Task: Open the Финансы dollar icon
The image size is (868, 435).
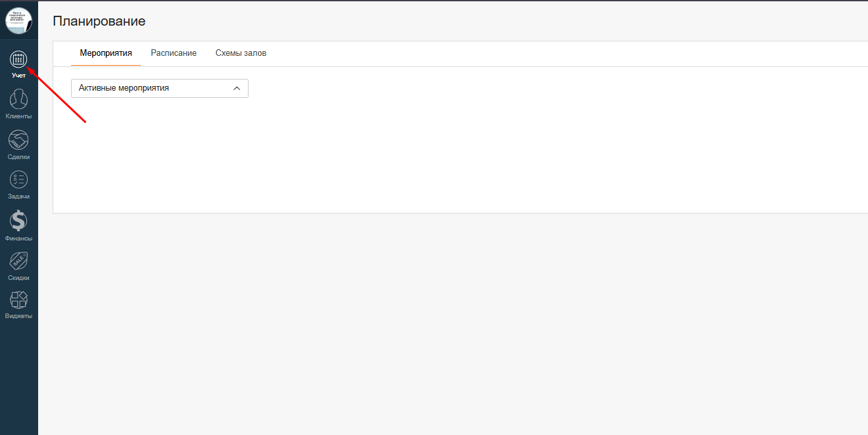Action: pyautogui.click(x=18, y=221)
